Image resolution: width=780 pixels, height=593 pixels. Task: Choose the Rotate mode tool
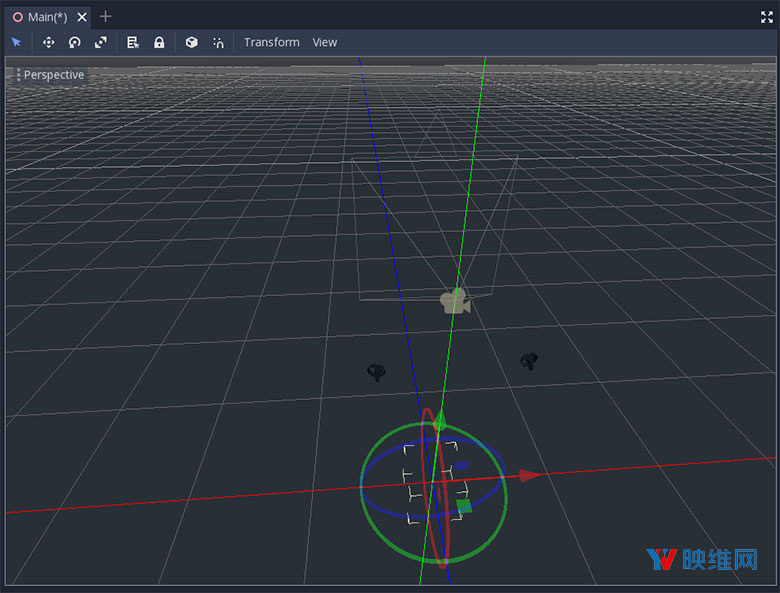[x=75, y=42]
